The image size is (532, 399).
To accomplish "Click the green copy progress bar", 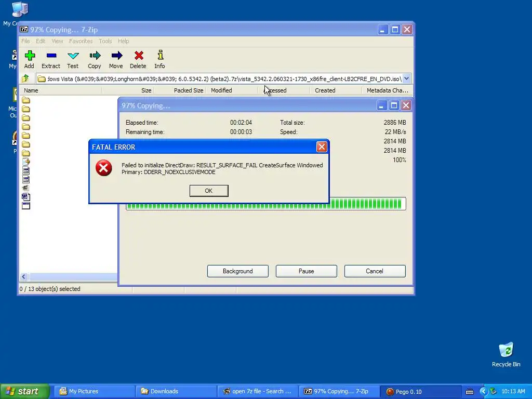I will point(266,204).
